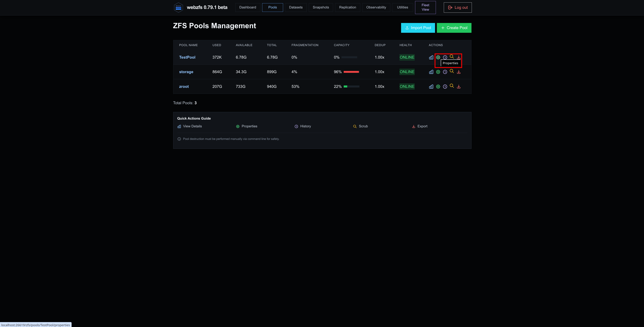Click View Details chart icon for storage
Image resolution: width=644 pixels, height=327 pixels.
(431, 72)
